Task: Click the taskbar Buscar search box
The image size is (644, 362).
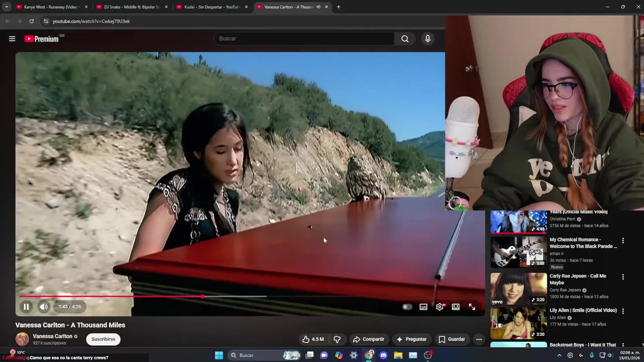Action: coord(265,355)
